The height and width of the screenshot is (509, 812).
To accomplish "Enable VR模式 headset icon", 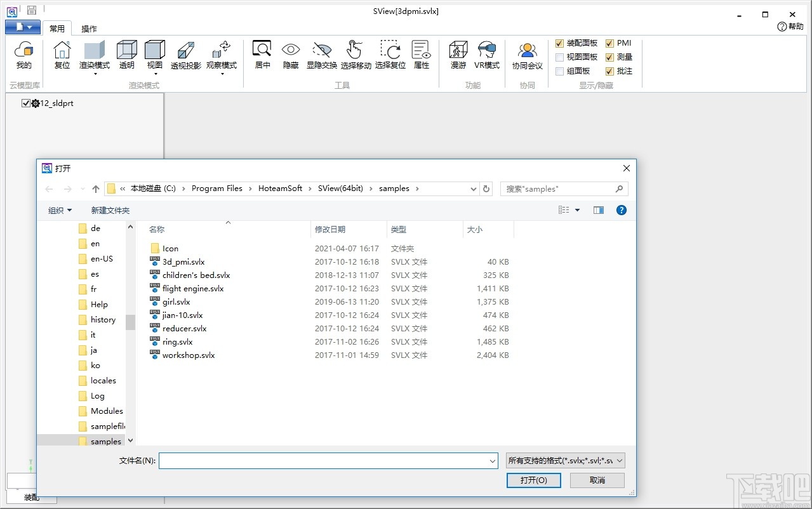I will tap(487, 55).
